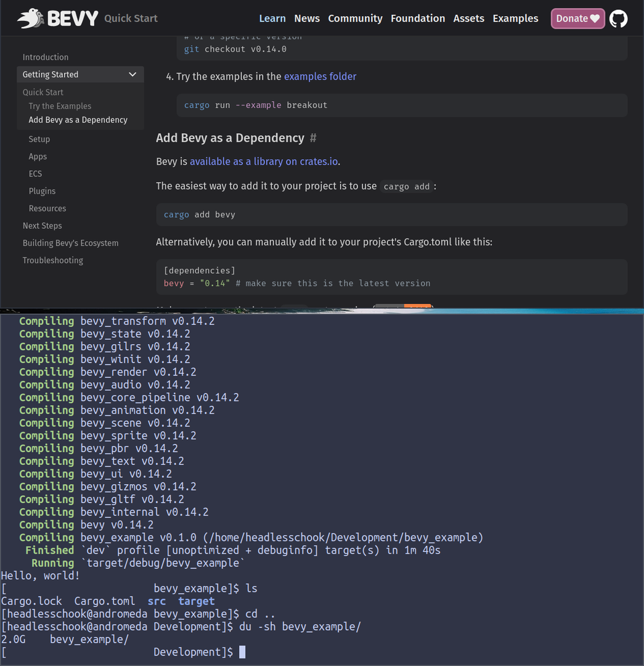Click the Add Bevy as a Dependency heading
644x666 pixels.
pyautogui.click(x=230, y=138)
